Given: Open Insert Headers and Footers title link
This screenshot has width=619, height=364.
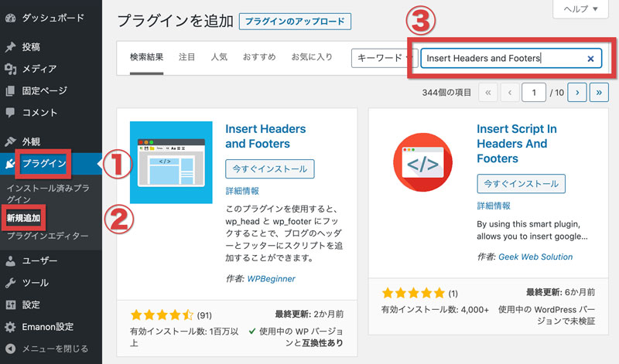Looking at the screenshot, I should (x=265, y=136).
